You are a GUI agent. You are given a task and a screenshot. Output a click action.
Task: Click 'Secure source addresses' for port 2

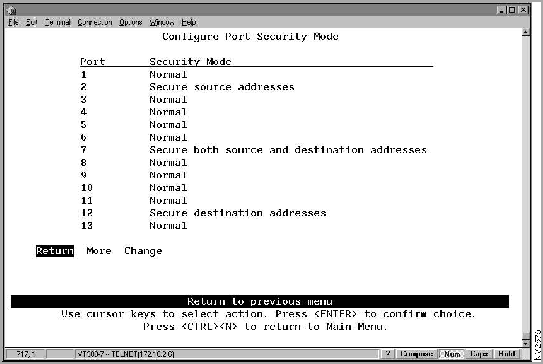[222, 87]
